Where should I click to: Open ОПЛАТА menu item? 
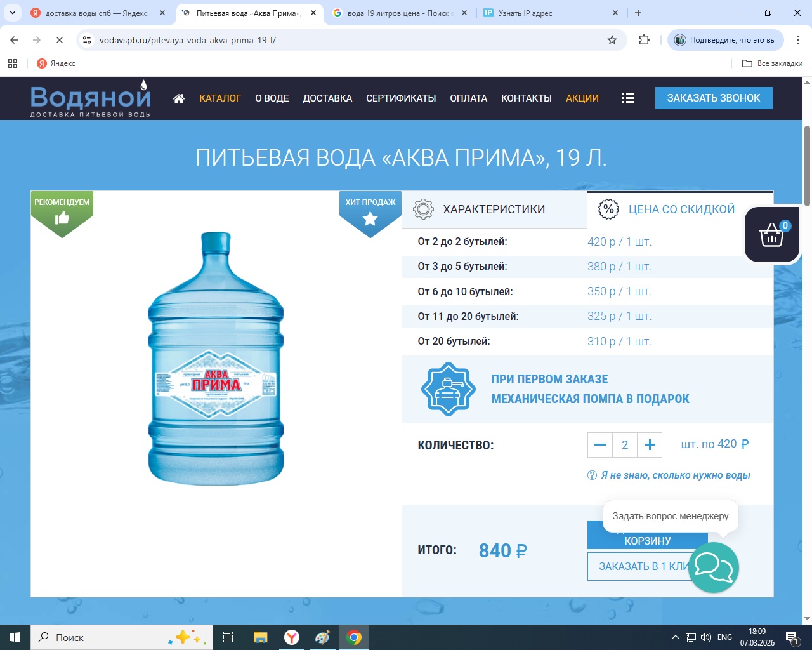(469, 98)
